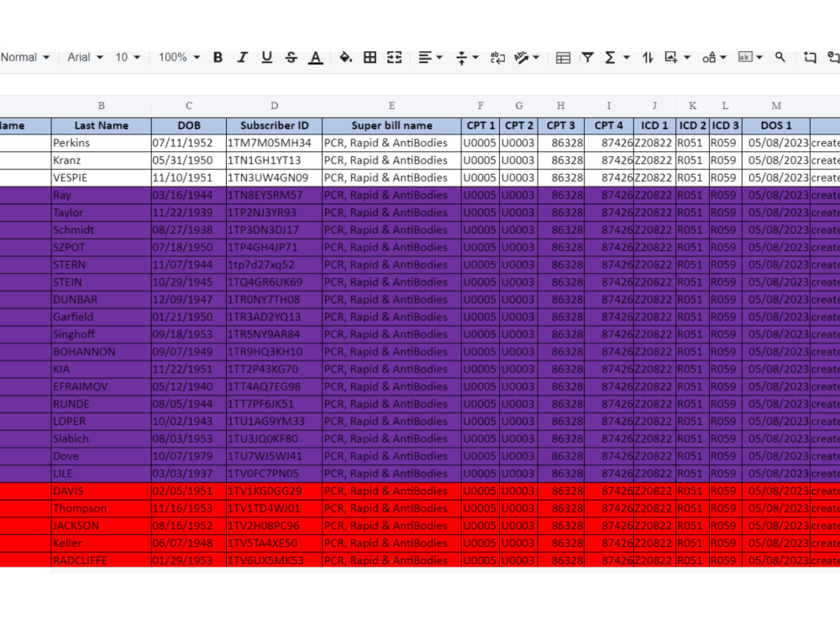Click the vertical align icon

(x=461, y=57)
